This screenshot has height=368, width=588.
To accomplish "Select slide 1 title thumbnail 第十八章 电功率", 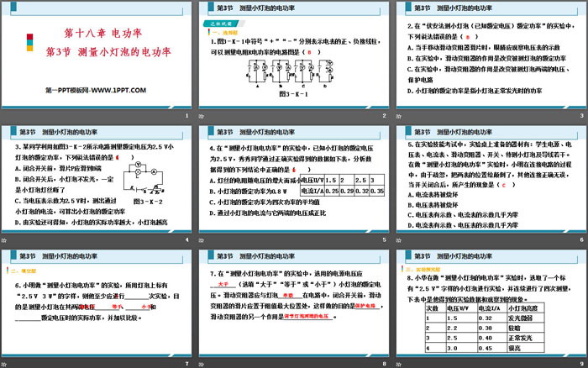I will tap(97, 55).
